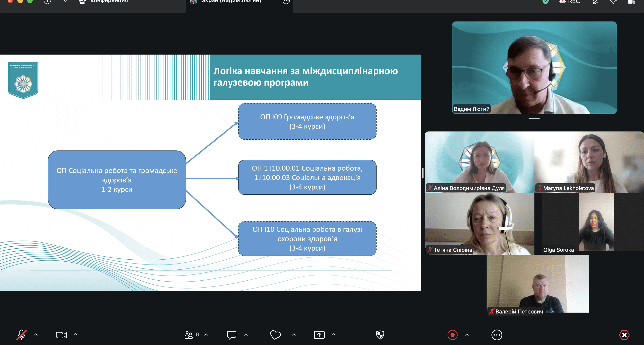Toggle meeting recording with the red record button
644x345 pixels.
[x=452, y=335]
